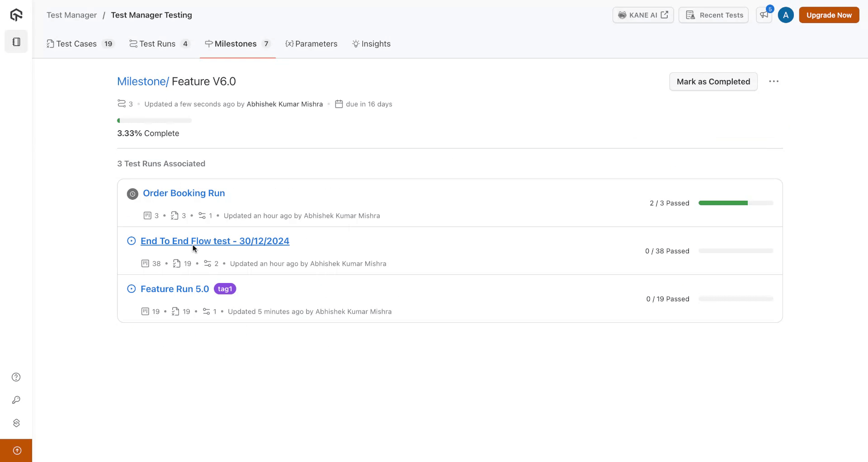Open the user avatar profile menu
This screenshot has height=462, width=868.
(786, 15)
